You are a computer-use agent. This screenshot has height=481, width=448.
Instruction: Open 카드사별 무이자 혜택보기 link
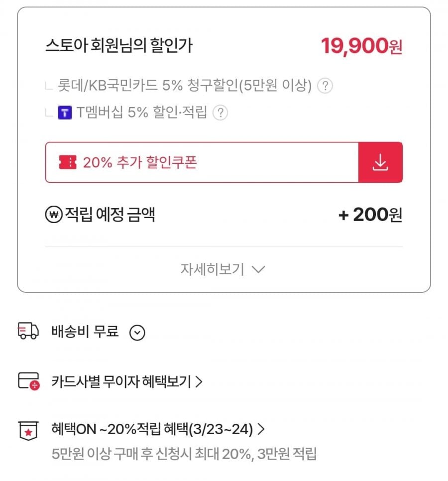[127, 381]
